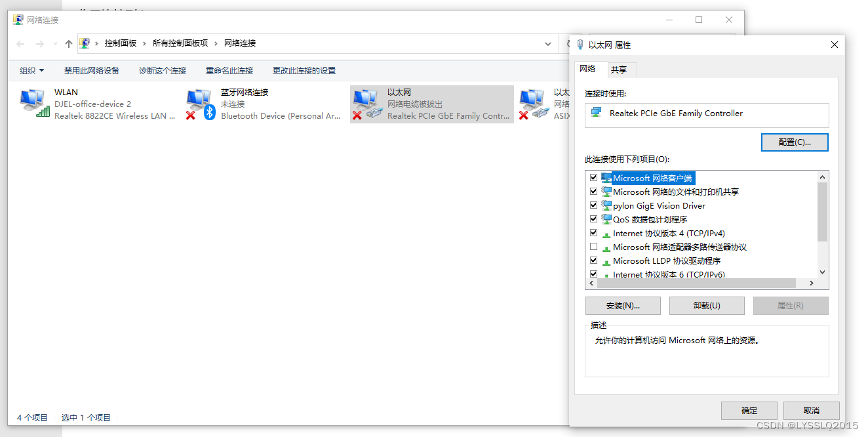This screenshot has height=437, width=868.
Task: Click the 确定 button
Action: 749,411
